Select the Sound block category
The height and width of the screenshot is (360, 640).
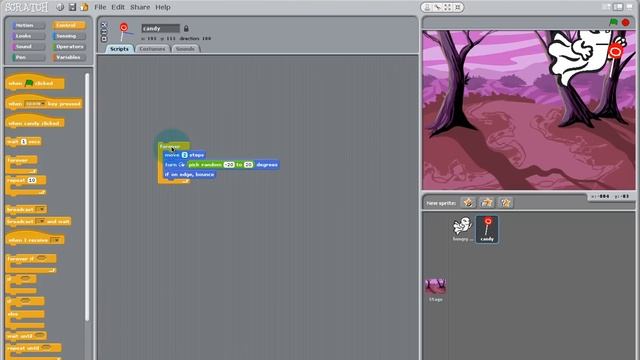(28, 47)
